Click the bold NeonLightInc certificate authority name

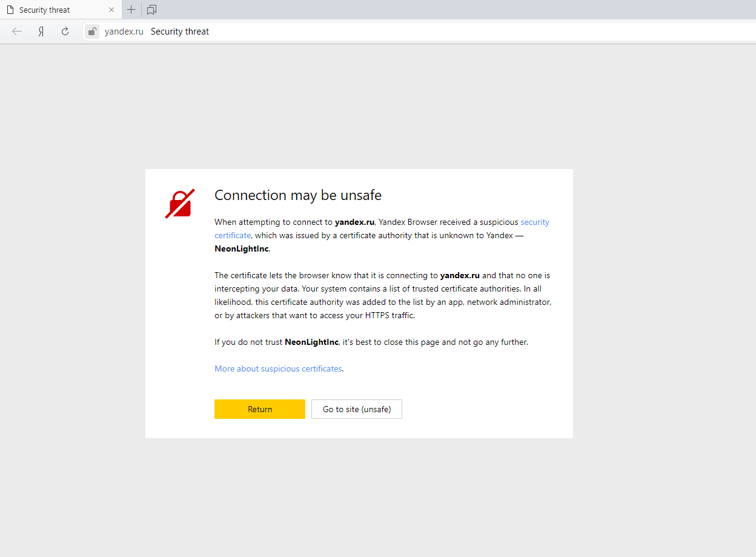(x=241, y=248)
